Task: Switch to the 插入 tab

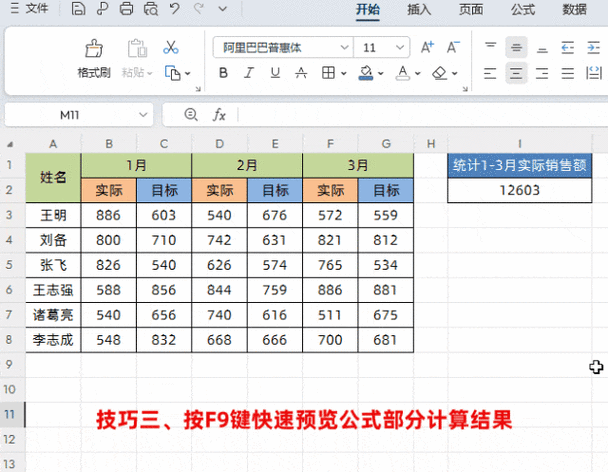Action: pos(419,9)
